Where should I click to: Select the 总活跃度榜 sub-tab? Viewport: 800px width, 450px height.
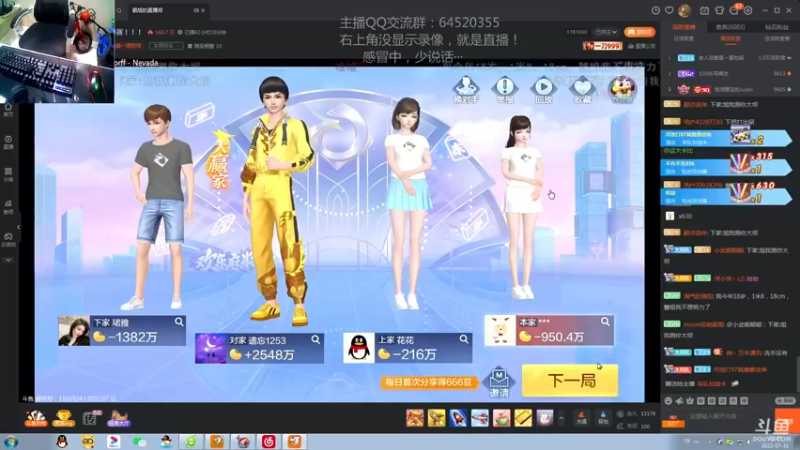[777, 39]
